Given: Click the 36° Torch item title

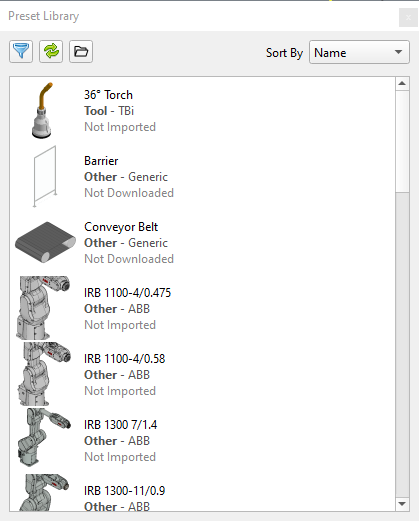Looking at the screenshot, I should point(108,95).
